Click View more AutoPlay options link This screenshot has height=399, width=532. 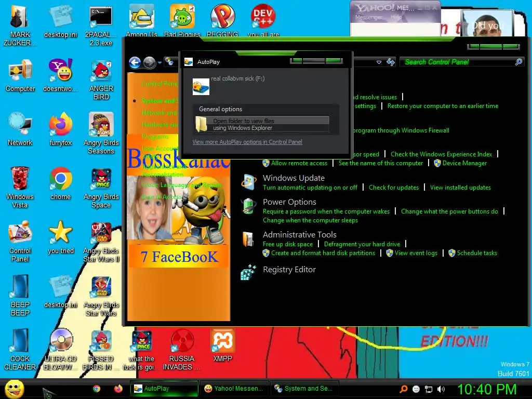[x=247, y=142]
